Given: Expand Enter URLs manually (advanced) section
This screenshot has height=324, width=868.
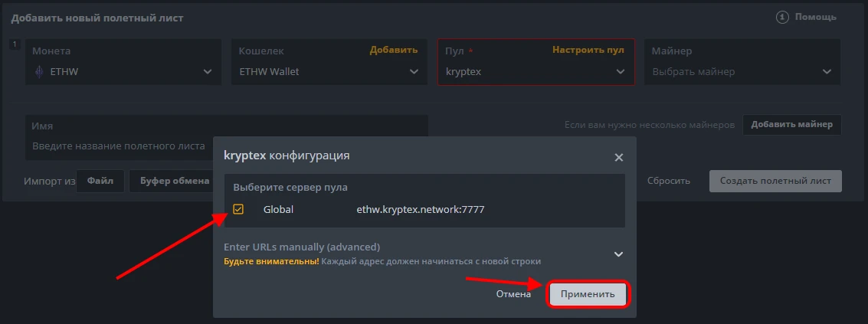Looking at the screenshot, I should coord(618,254).
